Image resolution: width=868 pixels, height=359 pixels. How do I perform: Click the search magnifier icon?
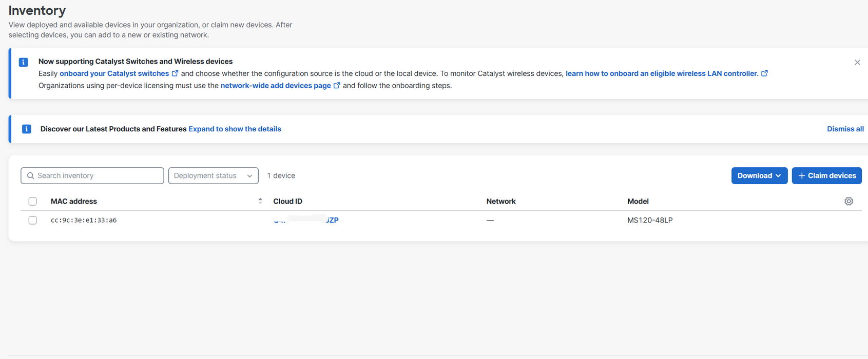click(x=31, y=175)
